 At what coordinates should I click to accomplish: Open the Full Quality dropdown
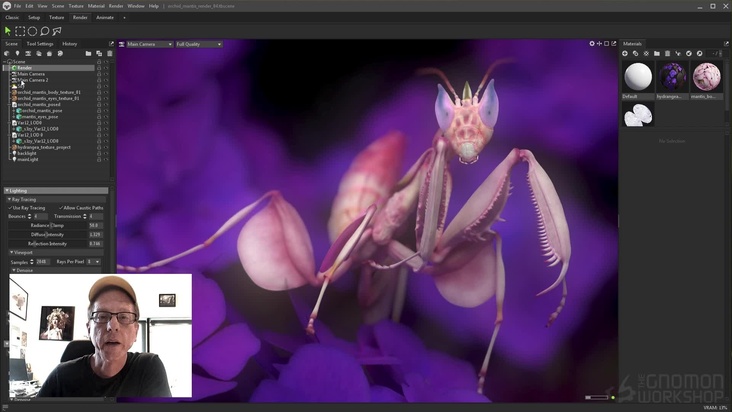198,44
